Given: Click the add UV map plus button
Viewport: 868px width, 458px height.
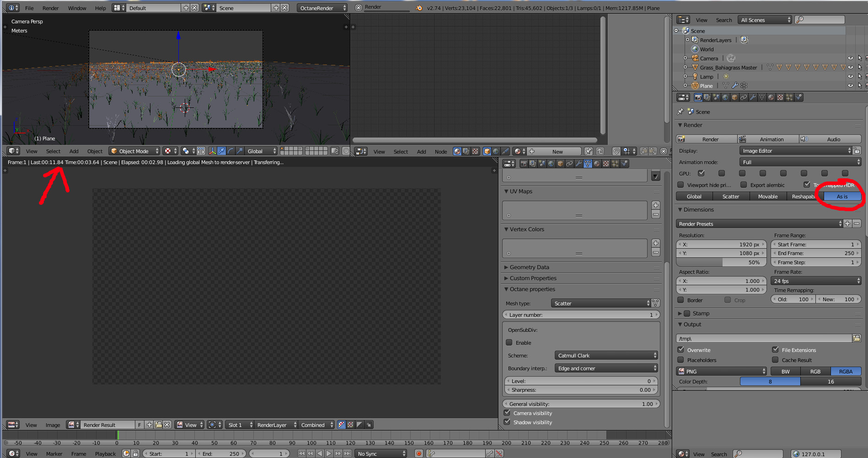Looking at the screenshot, I should click(656, 205).
